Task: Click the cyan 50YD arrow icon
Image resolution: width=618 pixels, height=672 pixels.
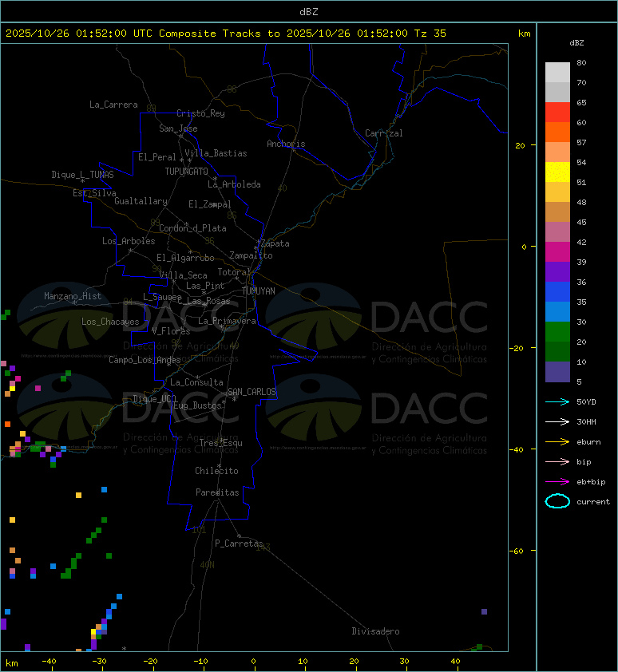Action: 557,401
